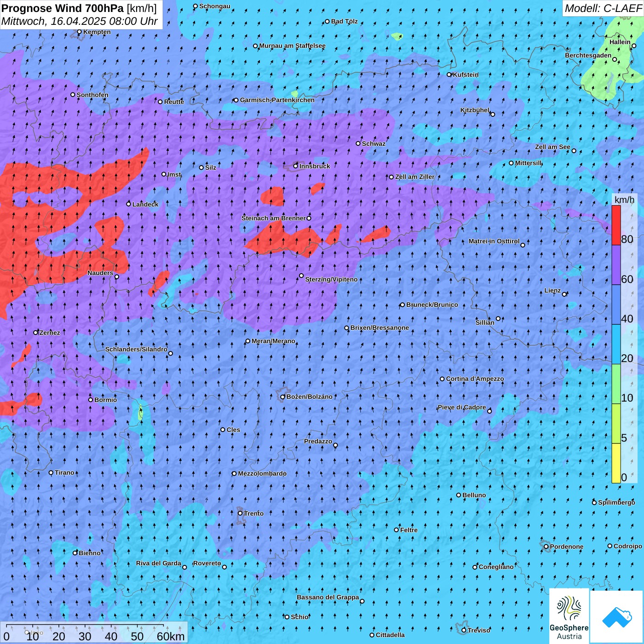Click the Landeck label
This screenshot has width=644, height=644.
point(145,204)
